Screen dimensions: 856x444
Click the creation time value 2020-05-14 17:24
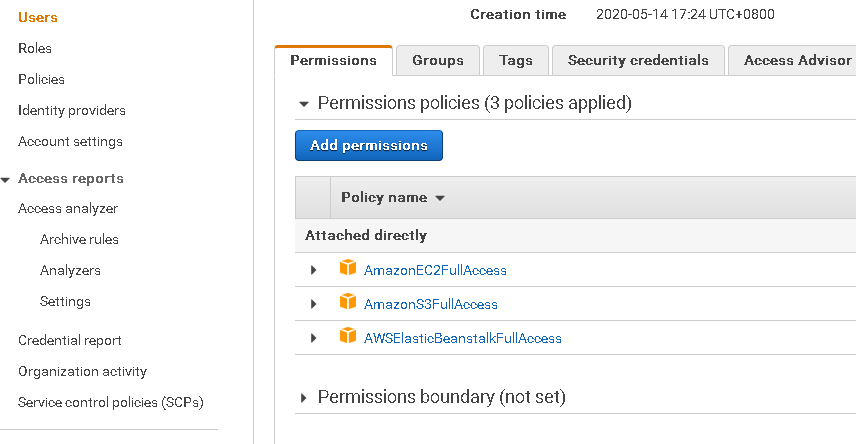coord(685,14)
